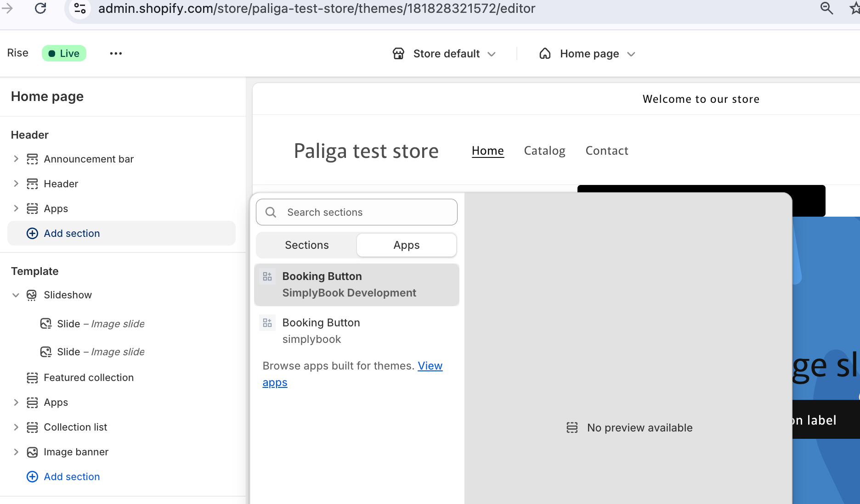Click the store icon beside Store default
Screen dimensions: 860x504
(x=398, y=53)
